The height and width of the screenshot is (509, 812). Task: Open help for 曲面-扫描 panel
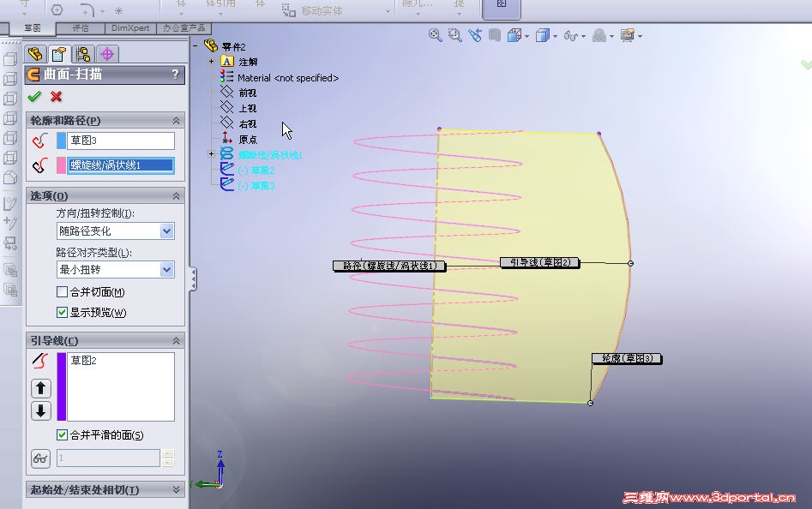[175, 74]
